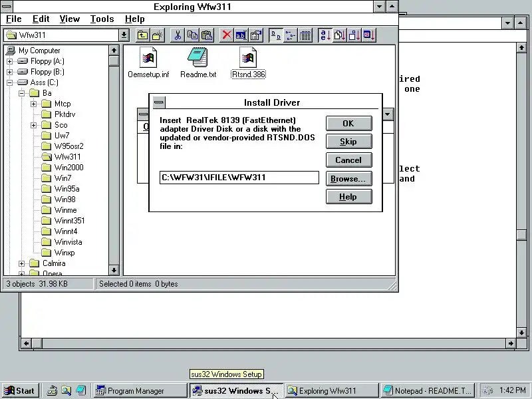Open the Wfw311 folder dropdown
Screen dimensions: 532x399
(x=124, y=35)
